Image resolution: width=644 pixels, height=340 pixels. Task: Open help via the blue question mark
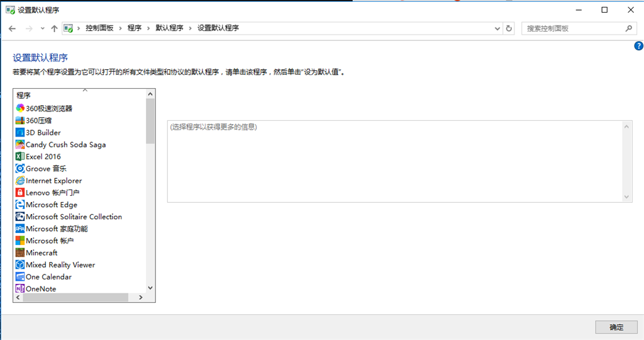tap(639, 46)
